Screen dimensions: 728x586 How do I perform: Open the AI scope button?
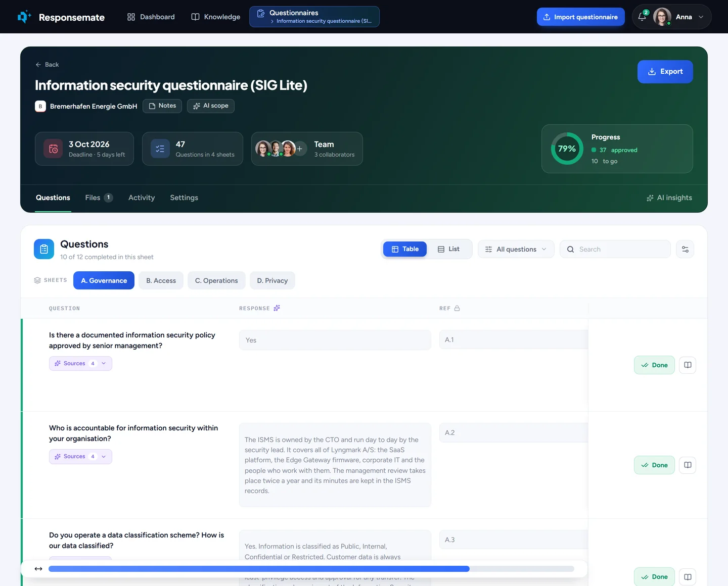pyautogui.click(x=211, y=106)
